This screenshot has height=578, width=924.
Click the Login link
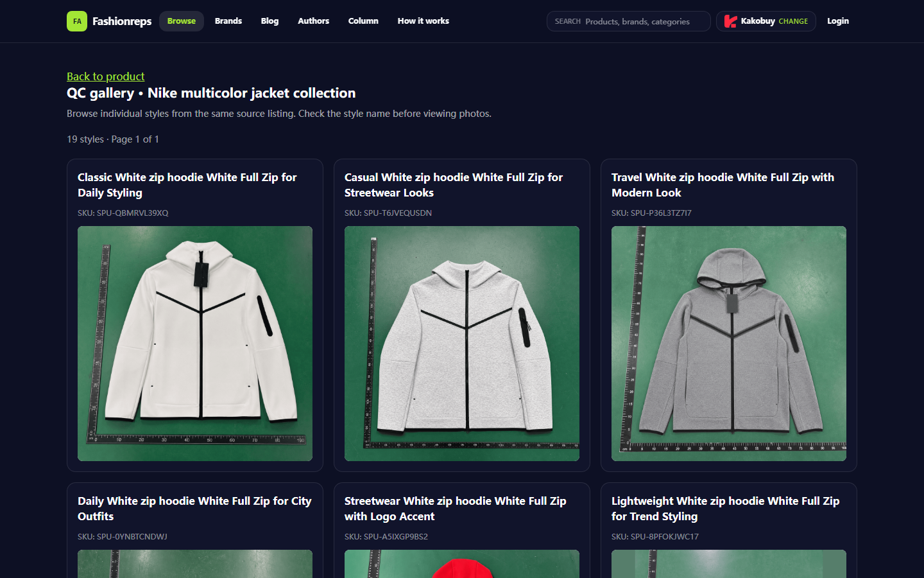[838, 21]
